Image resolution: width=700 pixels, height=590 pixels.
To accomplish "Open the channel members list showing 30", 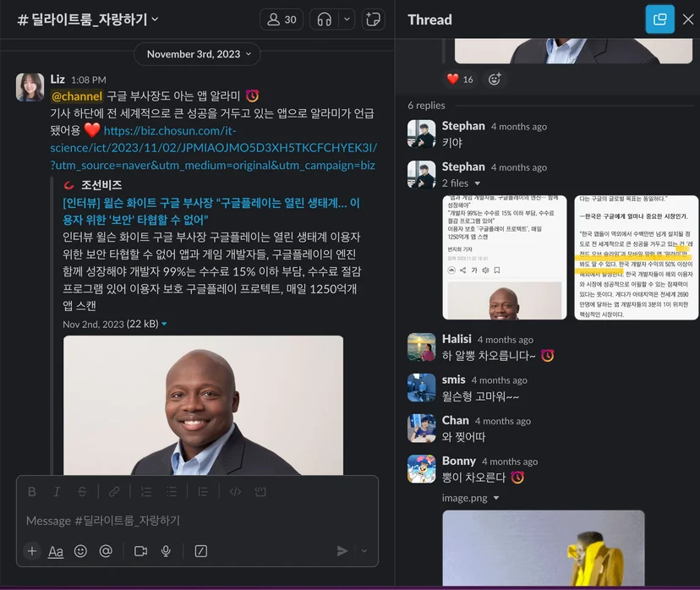I will 282,19.
